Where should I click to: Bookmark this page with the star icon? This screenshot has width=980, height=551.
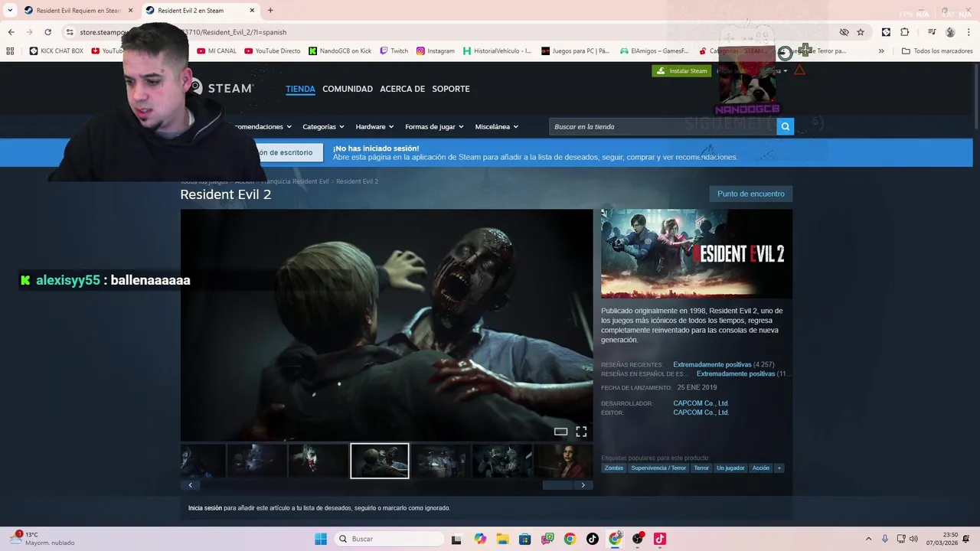(x=861, y=32)
